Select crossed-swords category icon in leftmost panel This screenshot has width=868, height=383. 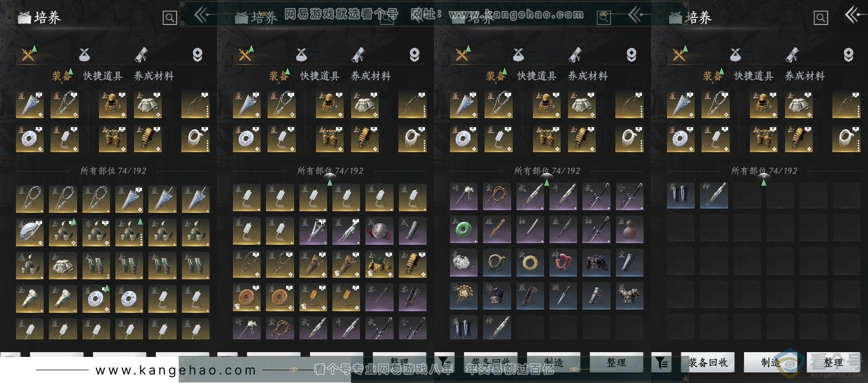click(x=28, y=54)
